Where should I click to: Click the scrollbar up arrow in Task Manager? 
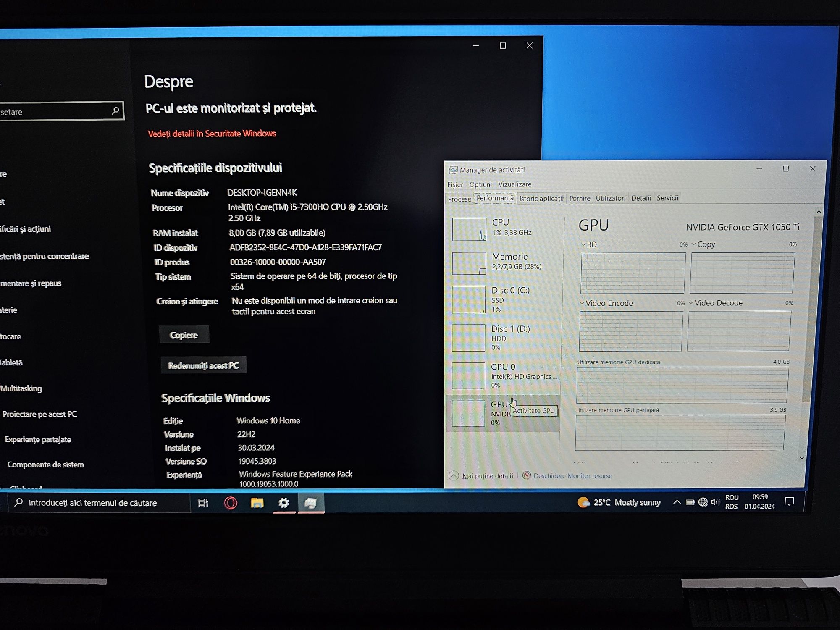pos(819,212)
